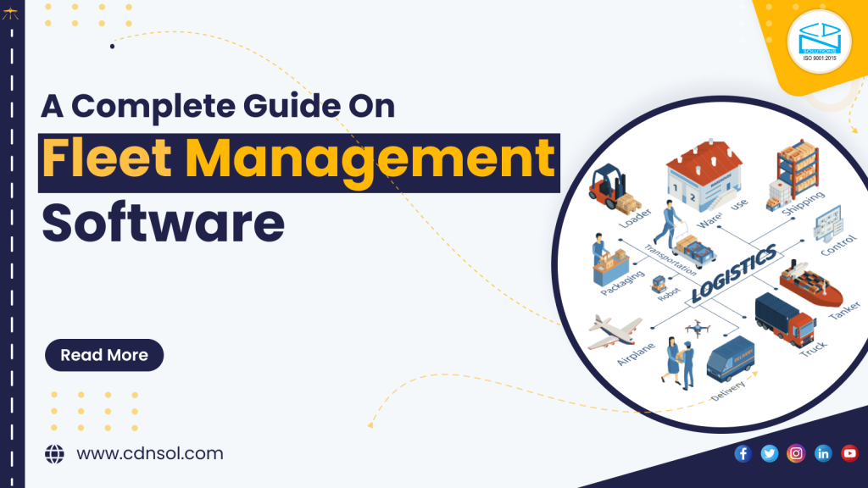The width and height of the screenshot is (868, 488).
Task: Open the Twitter social icon
Action: click(x=770, y=453)
